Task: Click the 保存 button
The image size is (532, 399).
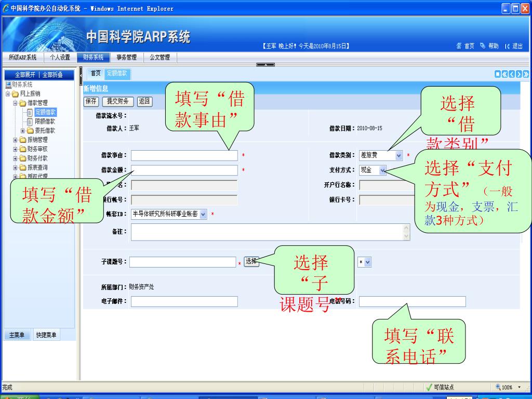Action: (x=91, y=101)
